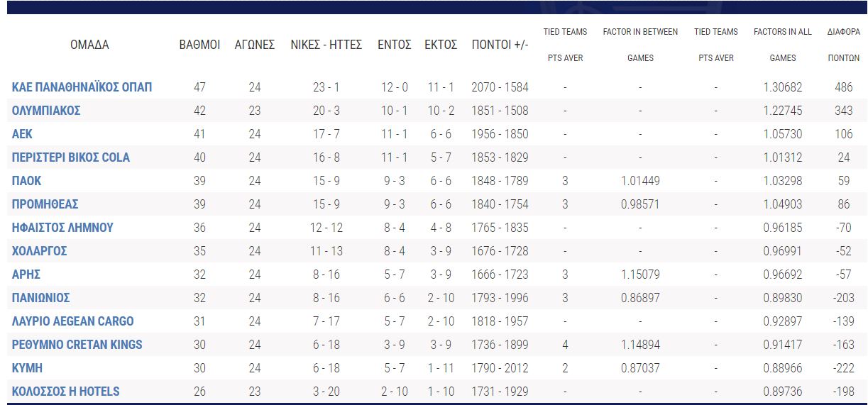
Task: Open the ΚΑΕ ΠΑΝΑΘΗΝΑΪΚΟΣ ΟΠΑΠ team link
Action: click(82, 87)
